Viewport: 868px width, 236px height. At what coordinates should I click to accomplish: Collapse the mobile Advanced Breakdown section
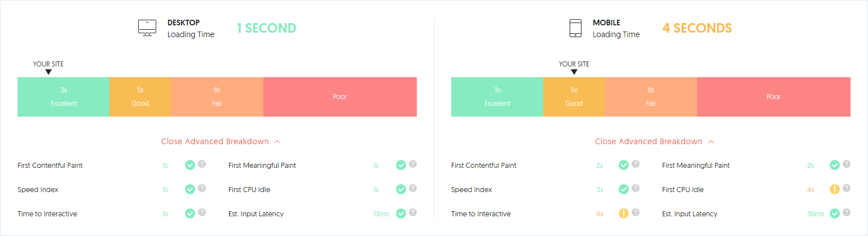click(x=654, y=141)
